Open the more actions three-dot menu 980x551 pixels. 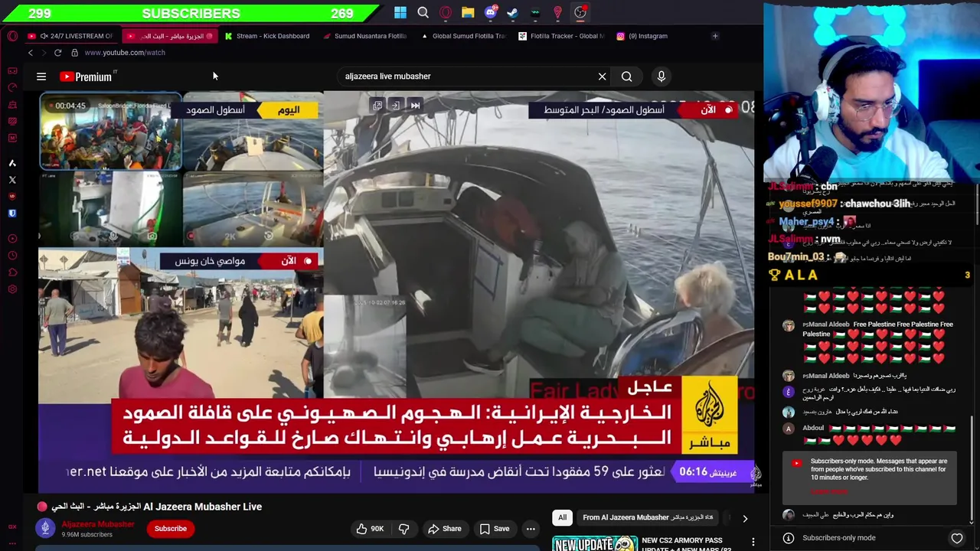coord(530,529)
